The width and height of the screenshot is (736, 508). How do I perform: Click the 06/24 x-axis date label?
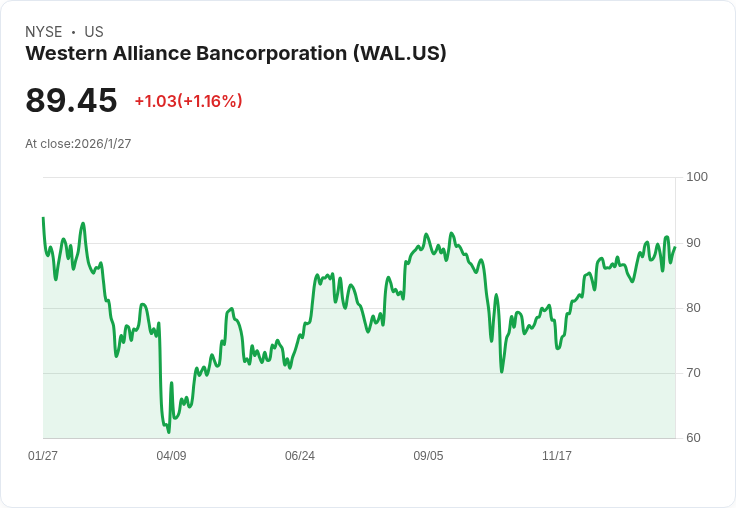coord(299,455)
